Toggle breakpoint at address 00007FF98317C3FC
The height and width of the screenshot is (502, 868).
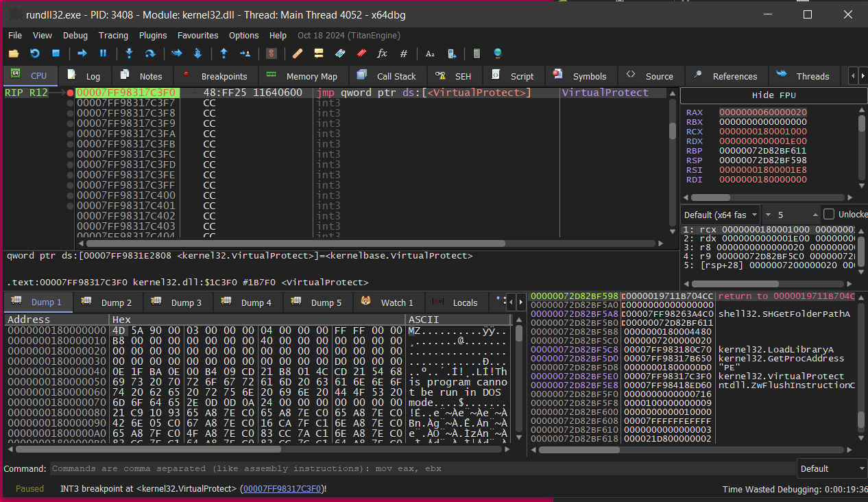coord(70,154)
